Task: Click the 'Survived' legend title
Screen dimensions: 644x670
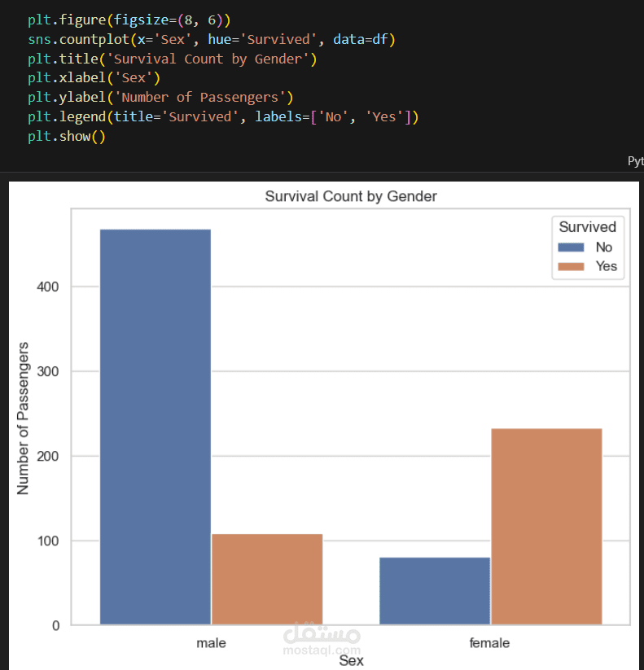Action: (587, 226)
